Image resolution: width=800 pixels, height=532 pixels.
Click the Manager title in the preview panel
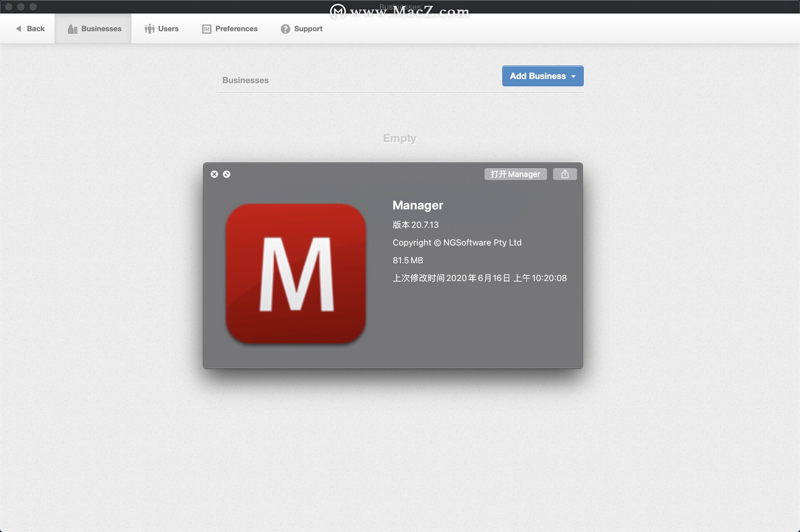417,205
